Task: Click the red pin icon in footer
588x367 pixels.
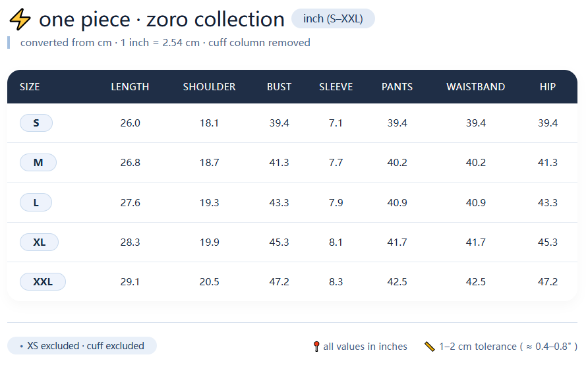Action: (316, 347)
